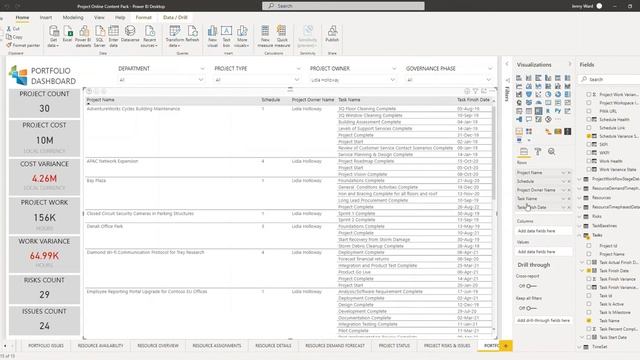The width and height of the screenshot is (640, 360).
Task: Click the title bar Search box
Action: pyautogui.click(x=343, y=6)
